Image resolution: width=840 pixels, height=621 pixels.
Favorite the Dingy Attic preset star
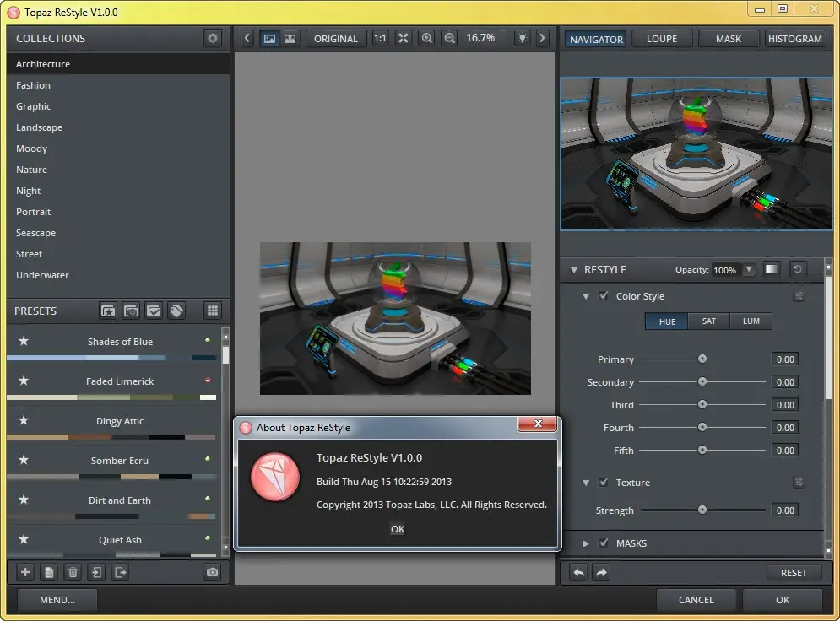24,419
